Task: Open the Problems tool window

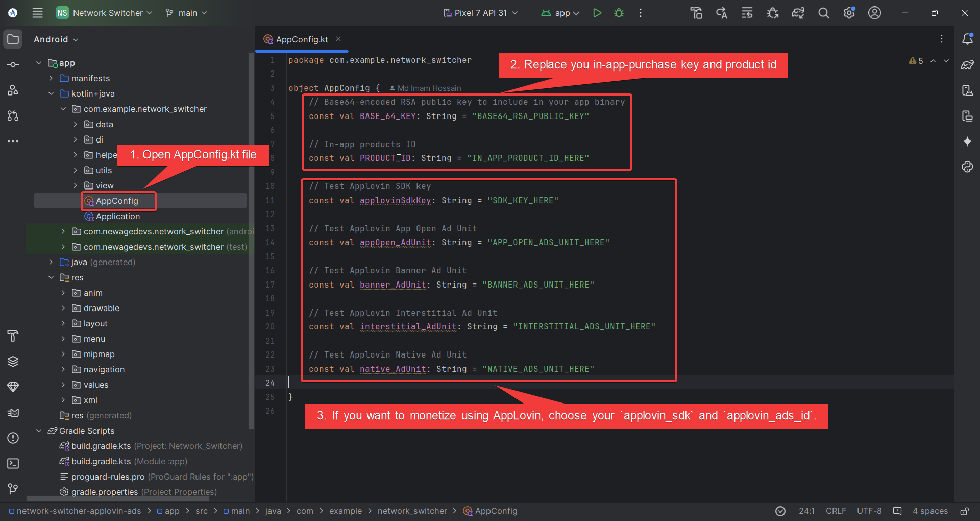Action: [12, 438]
